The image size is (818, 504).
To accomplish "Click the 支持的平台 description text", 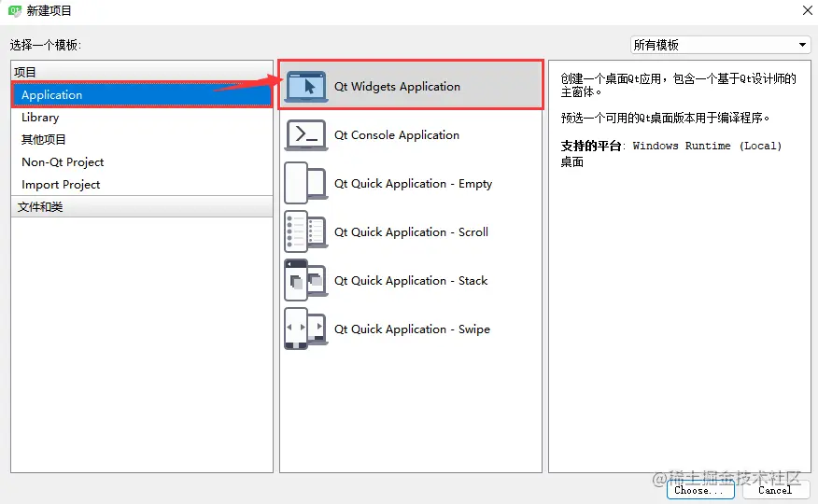I will [671, 154].
